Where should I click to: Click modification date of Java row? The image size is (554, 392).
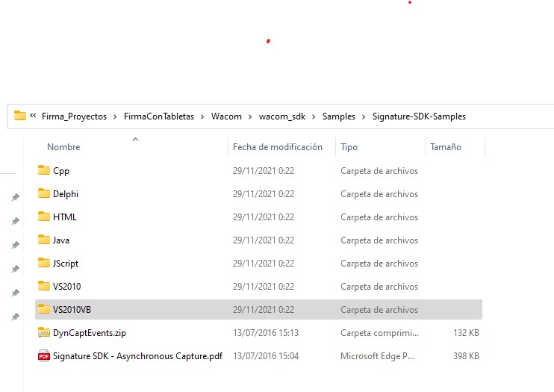coord(264,240)
